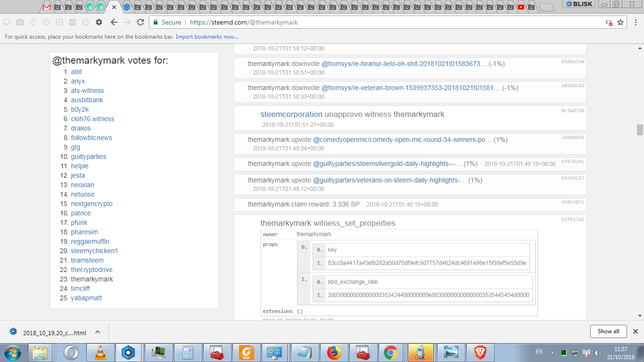
Task: Open the orange PDF reader taskbar icon
Action: [246, 353]
